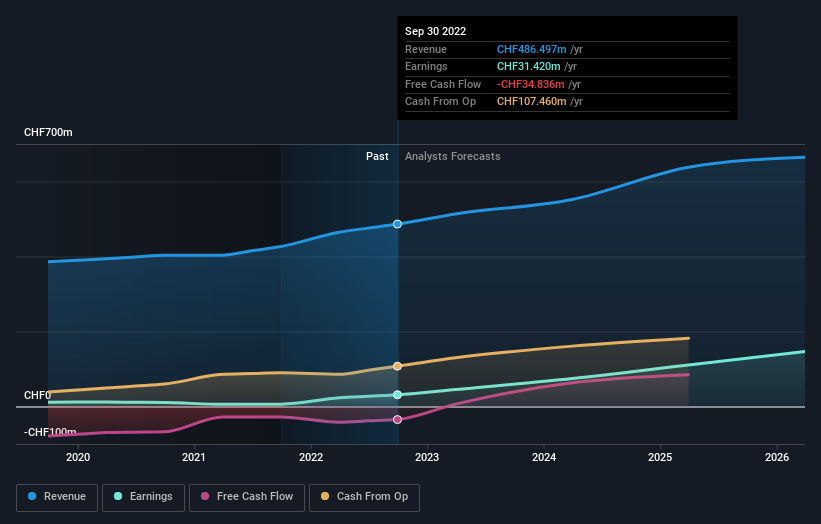Click the CHF31.420m earnings value
Viewport: 821px width, 524px height.
[528, 66]
